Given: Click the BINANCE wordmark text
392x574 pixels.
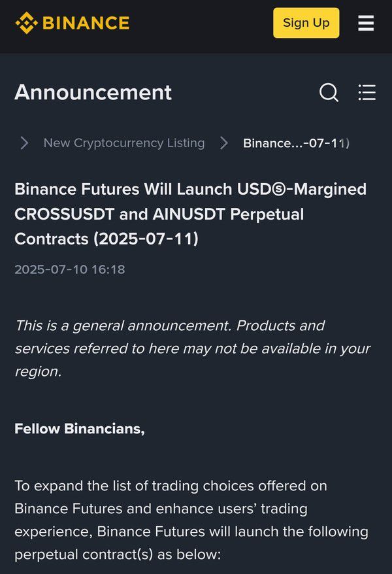Looking at the screenshot, I should [x=86, y=23].
